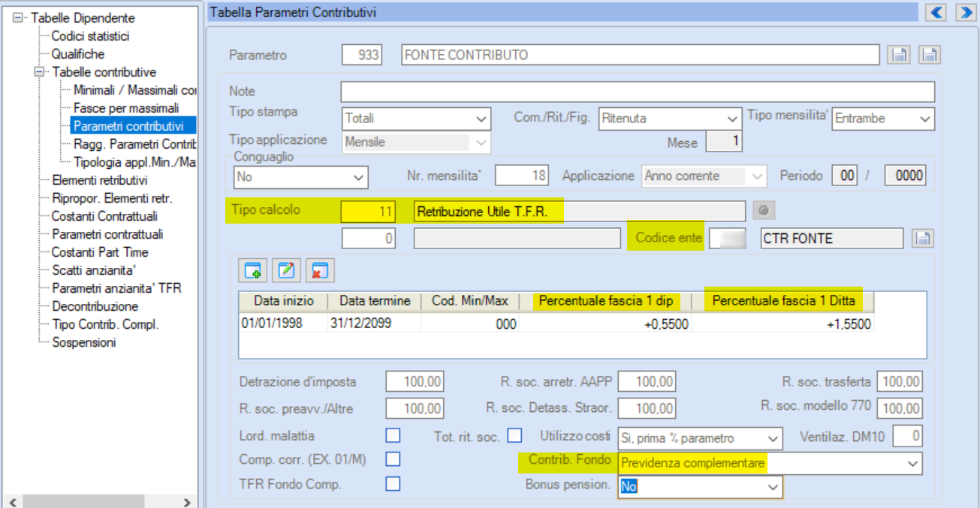Image resolution: width=980 pixels, height=508 pixels.
Task: Click Nr. mensilita' field with 18
Action: coord(522,176)
